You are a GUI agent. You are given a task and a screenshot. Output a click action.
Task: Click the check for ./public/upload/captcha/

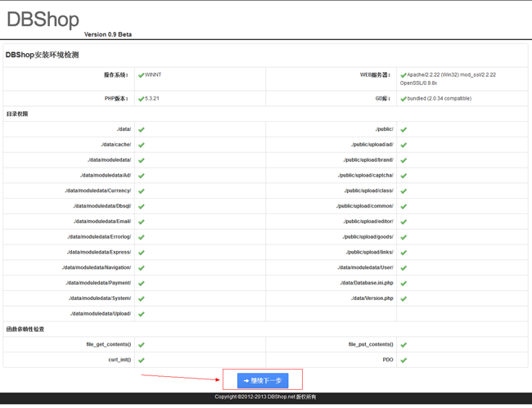click(404, 176)
